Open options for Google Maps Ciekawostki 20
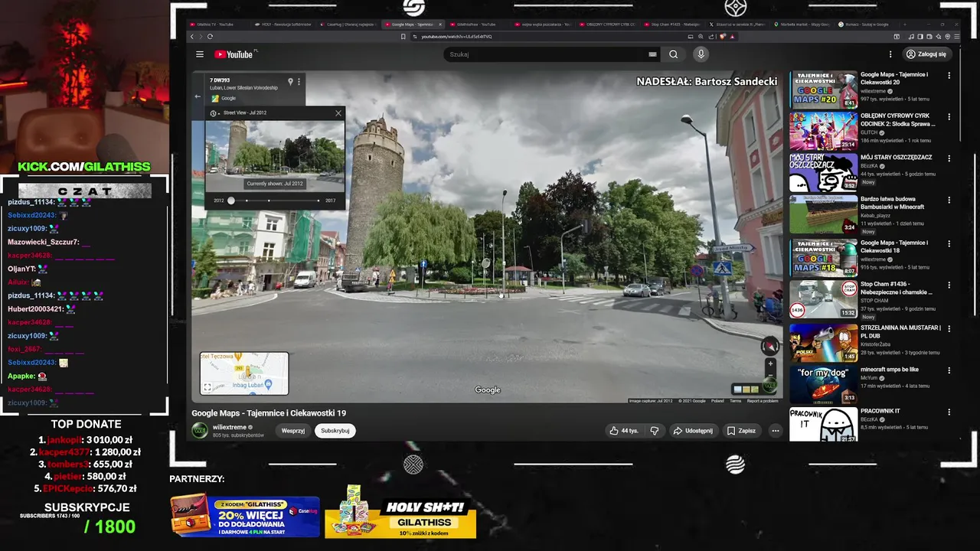The image size is (980, 551). point(949,75)
